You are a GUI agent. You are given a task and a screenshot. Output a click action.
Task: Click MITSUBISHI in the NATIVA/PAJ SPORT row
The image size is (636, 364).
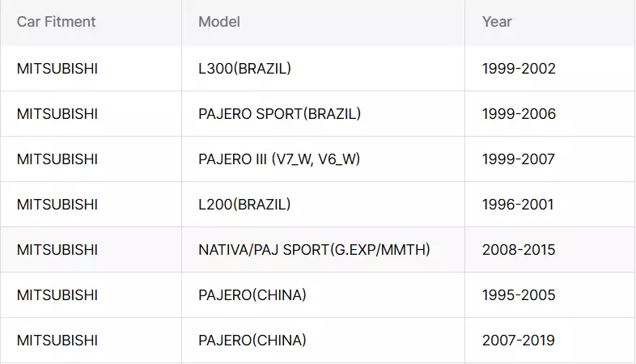coord(57,250)
